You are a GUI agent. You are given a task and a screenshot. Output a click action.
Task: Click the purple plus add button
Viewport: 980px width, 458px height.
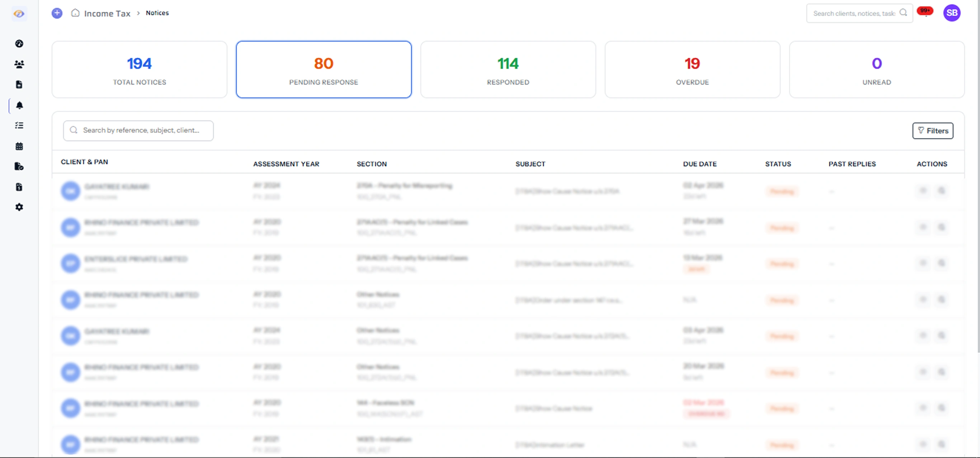coord(57,13)
